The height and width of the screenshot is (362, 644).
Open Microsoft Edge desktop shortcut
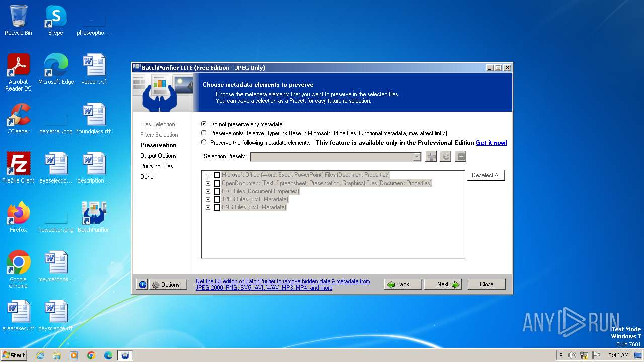pos(56,69)
